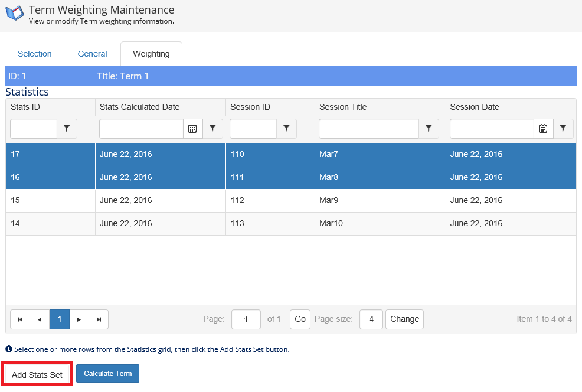Click the Session ID filter icon
This screenshot has height=392, width=582.
coord(286,129)
